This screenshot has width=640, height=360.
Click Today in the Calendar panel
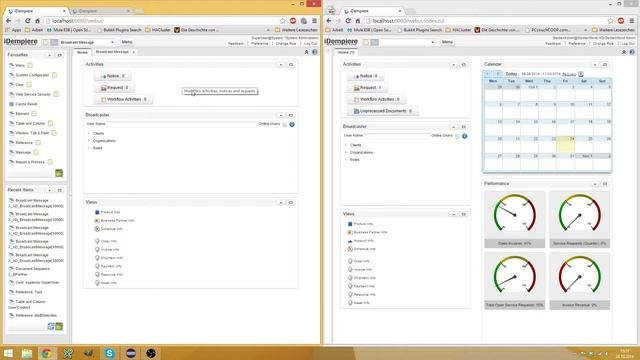[x=511, y=74]
